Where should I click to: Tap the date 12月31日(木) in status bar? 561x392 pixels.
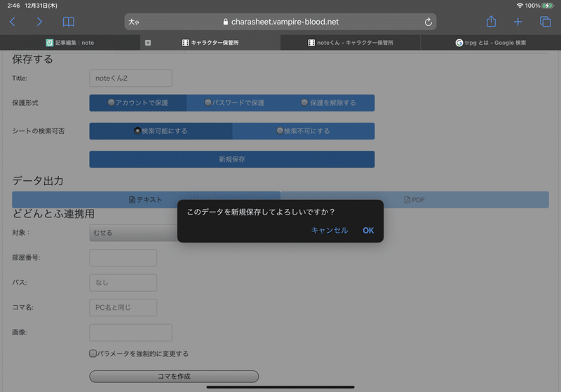click(41, 6)
